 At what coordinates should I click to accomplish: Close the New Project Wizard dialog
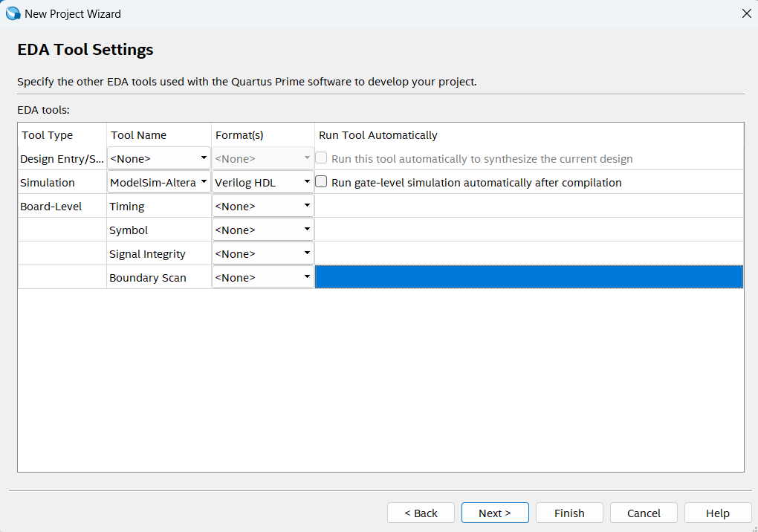746,13
